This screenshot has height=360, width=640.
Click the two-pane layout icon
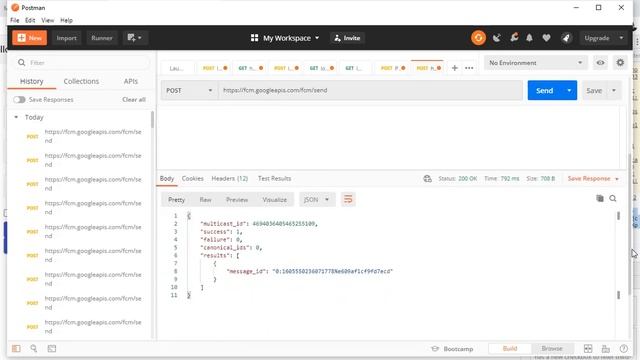tap(588, 349)
